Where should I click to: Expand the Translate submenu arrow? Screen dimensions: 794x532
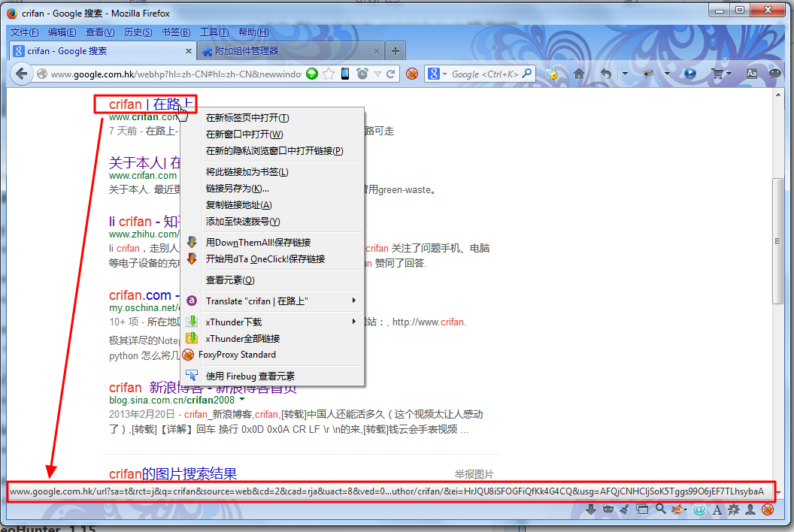353,301
